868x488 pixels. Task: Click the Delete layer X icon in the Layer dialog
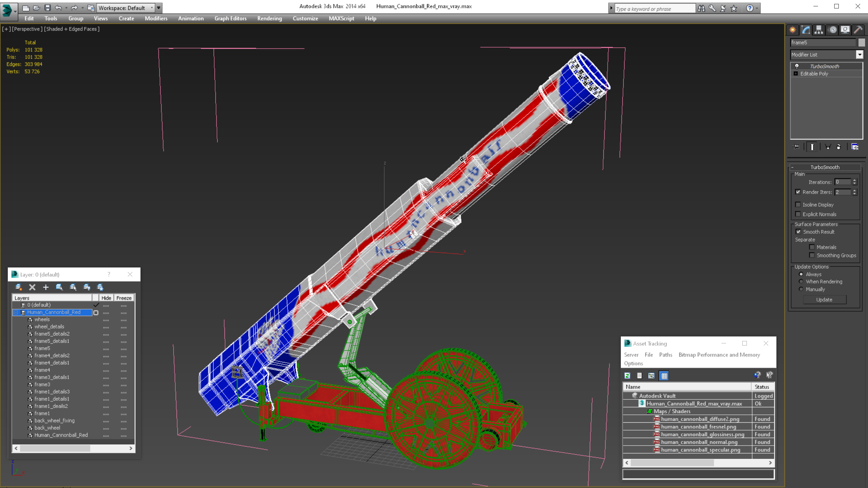click(32, 287)
